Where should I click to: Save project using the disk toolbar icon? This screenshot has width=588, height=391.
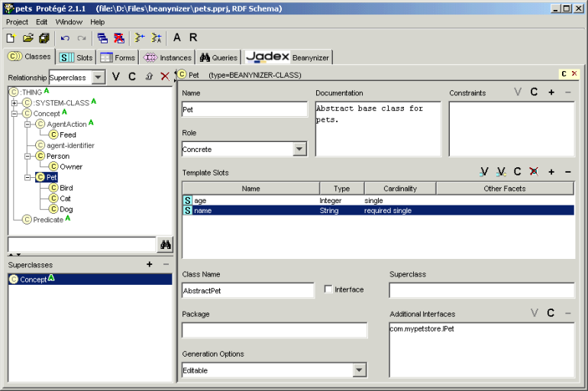44,38
